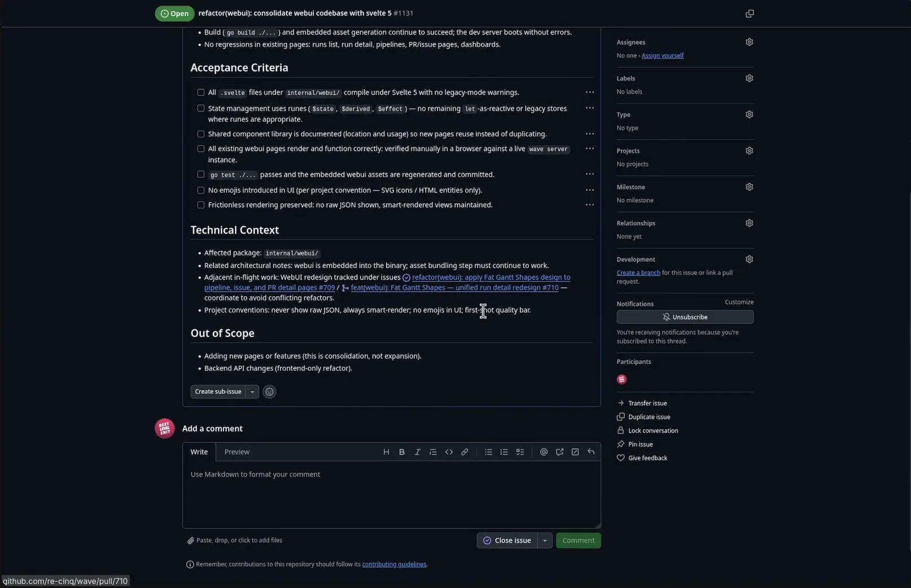Image resolution: width=911 pixels, height=588 pixels.
Task: Add a task list via the toolbar icon
Action: pyautogui.click(x=520, y=452)
